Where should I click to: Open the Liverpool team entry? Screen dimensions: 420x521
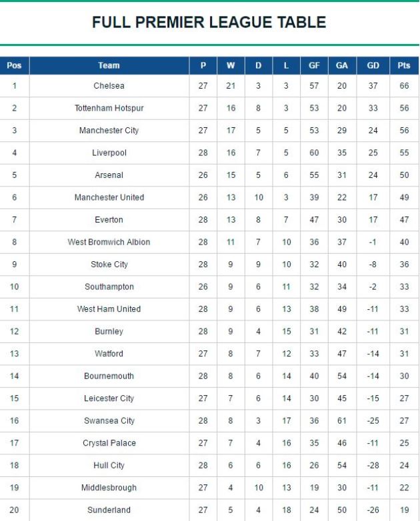pos(109,153)
